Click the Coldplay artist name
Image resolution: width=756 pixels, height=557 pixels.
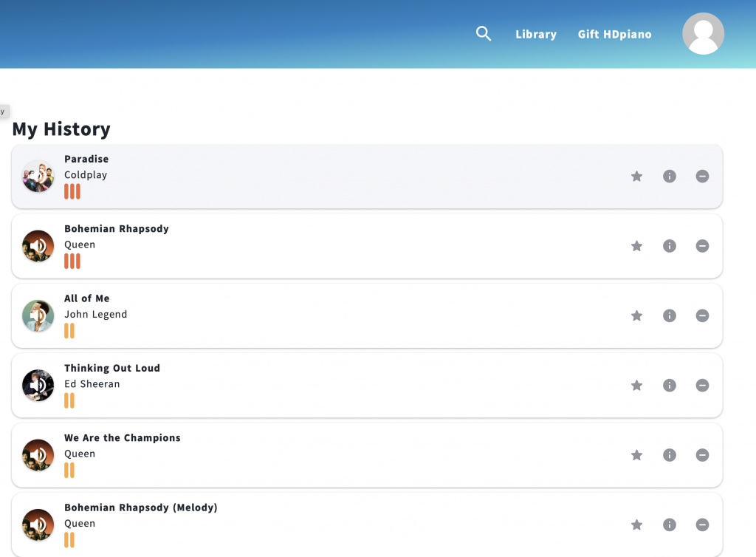(86, 175)
